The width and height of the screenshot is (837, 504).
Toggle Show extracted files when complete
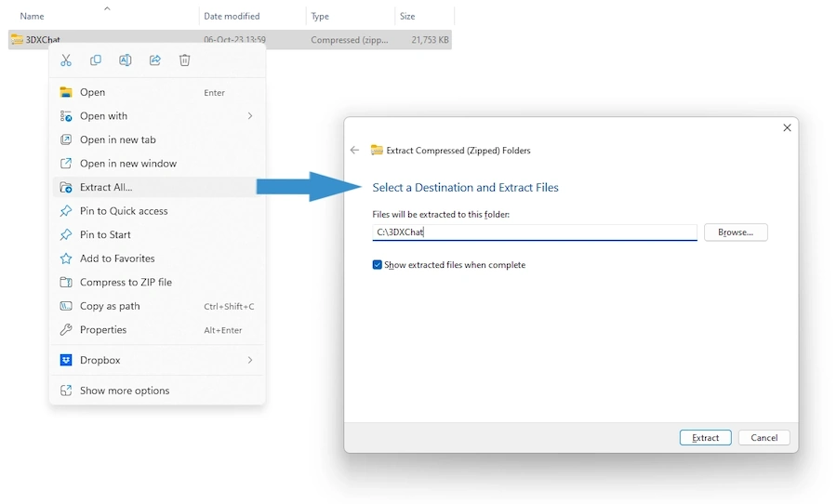[378, 265]
